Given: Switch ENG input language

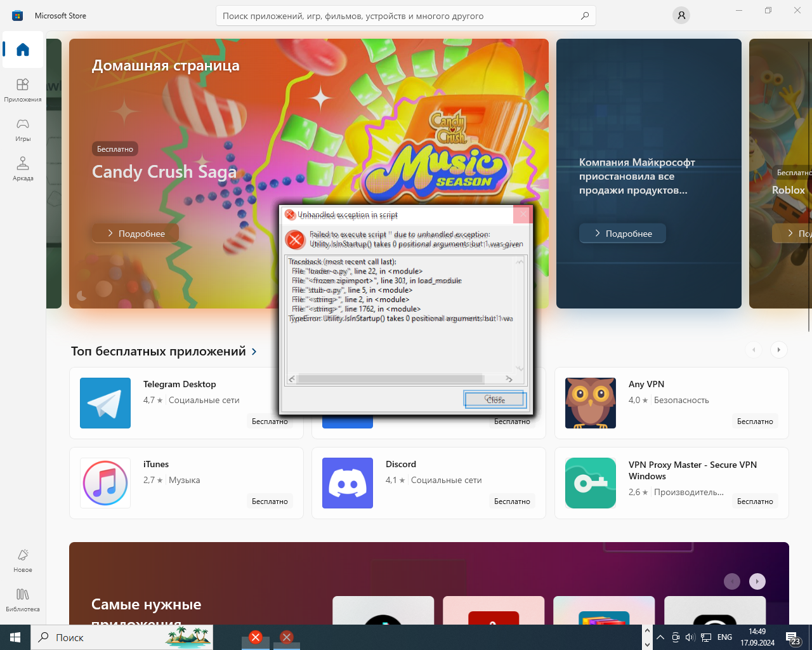Looking at the screenshot, I should click(x=724, y=637).
